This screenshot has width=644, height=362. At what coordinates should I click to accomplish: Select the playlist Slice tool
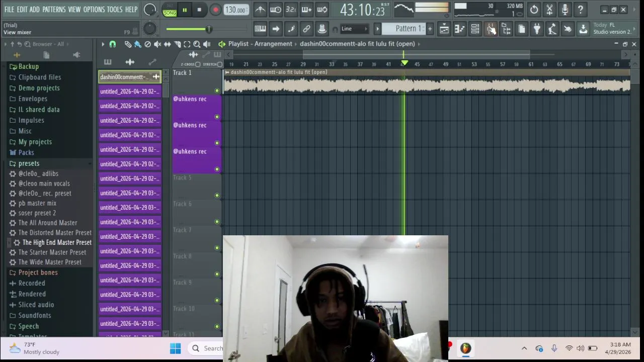[177, 44]
